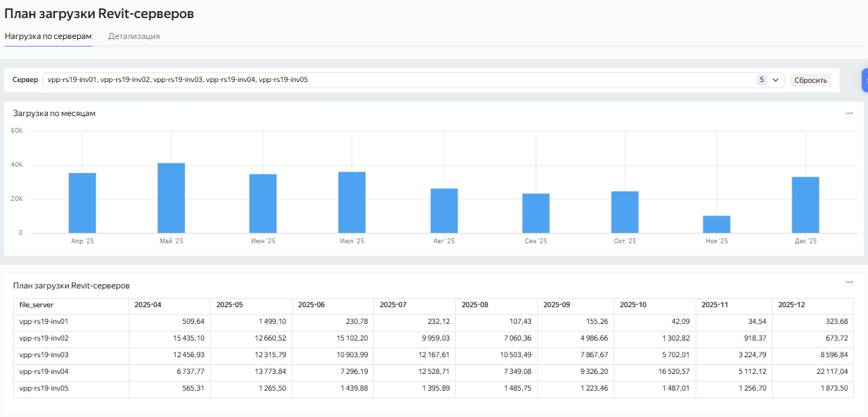
Task: Click the 2025-04 column header
Action: coord(148,305)
